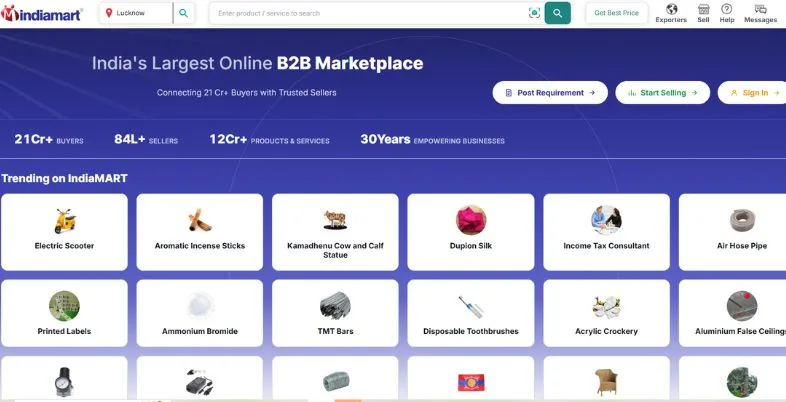786x402 pixels.
Task: Open the Printed Labels label
Action: pos(64,331)
